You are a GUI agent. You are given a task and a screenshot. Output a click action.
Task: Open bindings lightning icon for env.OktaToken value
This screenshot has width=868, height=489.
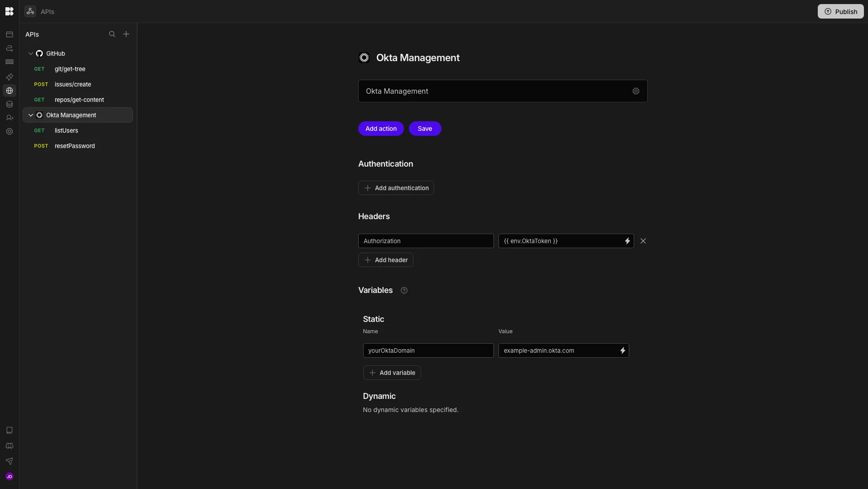coord(627,241)
